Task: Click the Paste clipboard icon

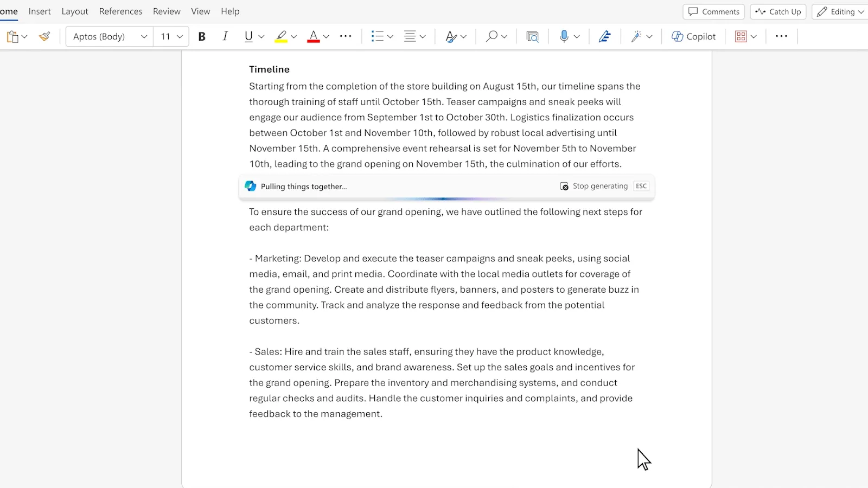Action: (12, 36)
